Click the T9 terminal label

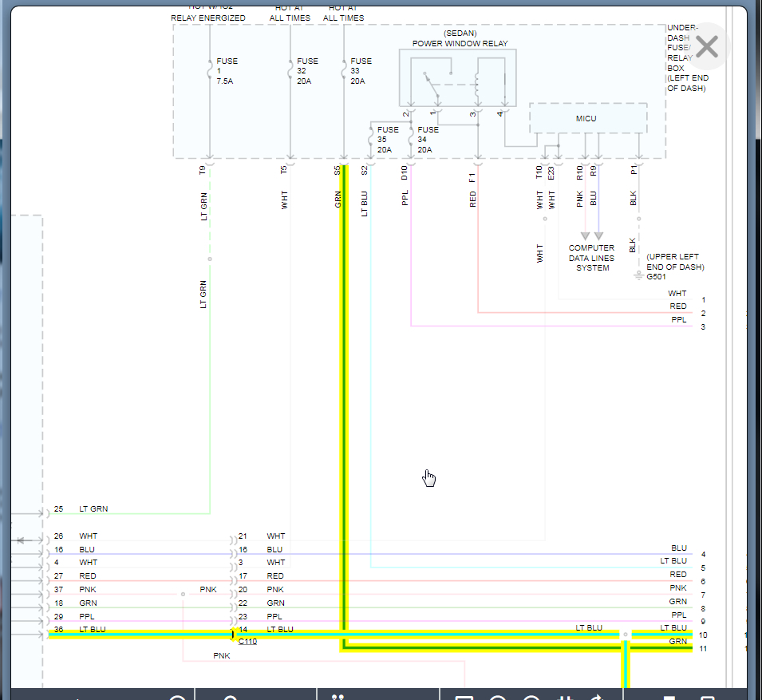coord(202,170)
